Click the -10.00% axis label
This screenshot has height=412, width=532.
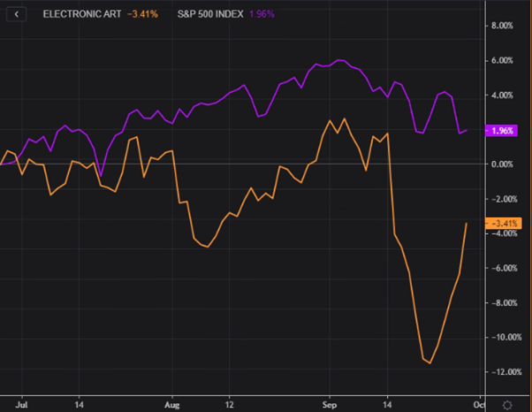[x=506, y=338]
